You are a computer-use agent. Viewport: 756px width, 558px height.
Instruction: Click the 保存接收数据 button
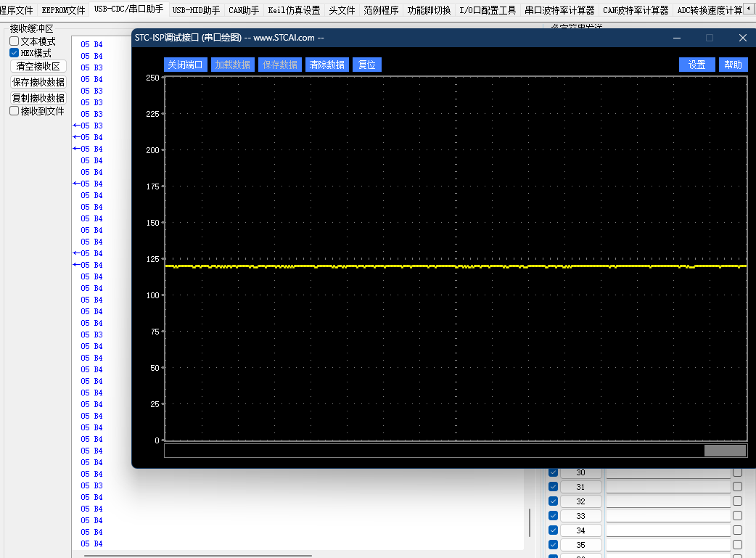click(38, 82)
